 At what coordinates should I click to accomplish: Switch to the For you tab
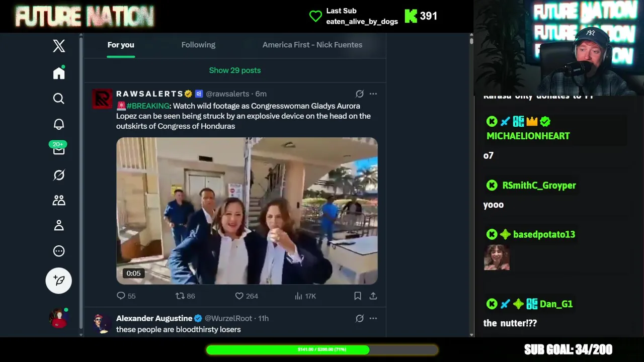tap(121, 45)
